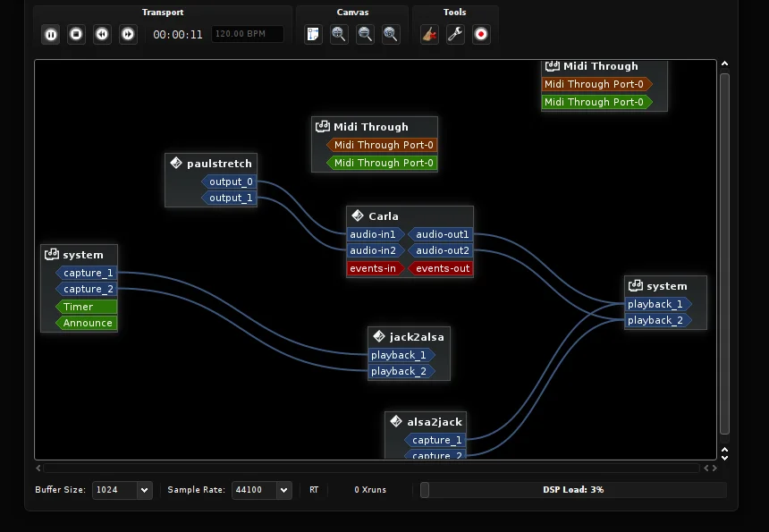
Task: Click the 00:00:11 transport time display
Action: (178, 34)
